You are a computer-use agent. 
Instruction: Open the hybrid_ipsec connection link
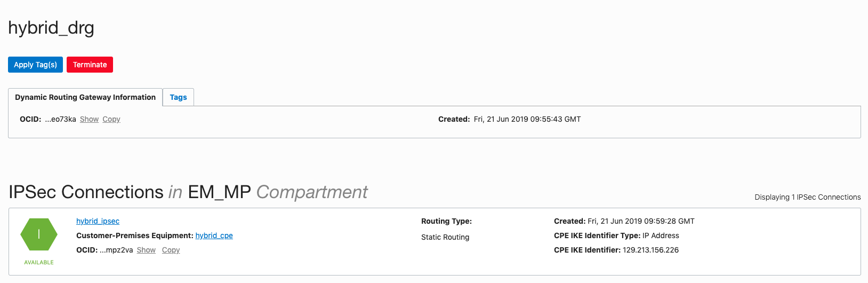[x=98, y=221]
